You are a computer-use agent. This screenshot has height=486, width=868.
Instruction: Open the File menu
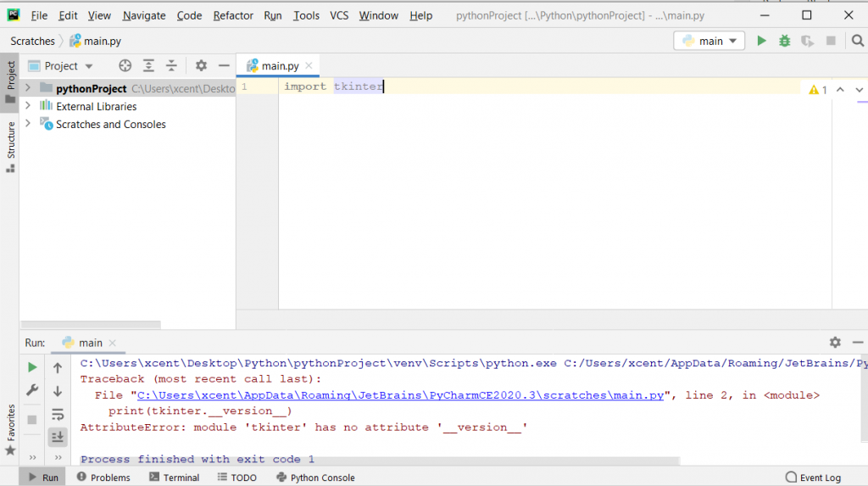coord(39,15)
